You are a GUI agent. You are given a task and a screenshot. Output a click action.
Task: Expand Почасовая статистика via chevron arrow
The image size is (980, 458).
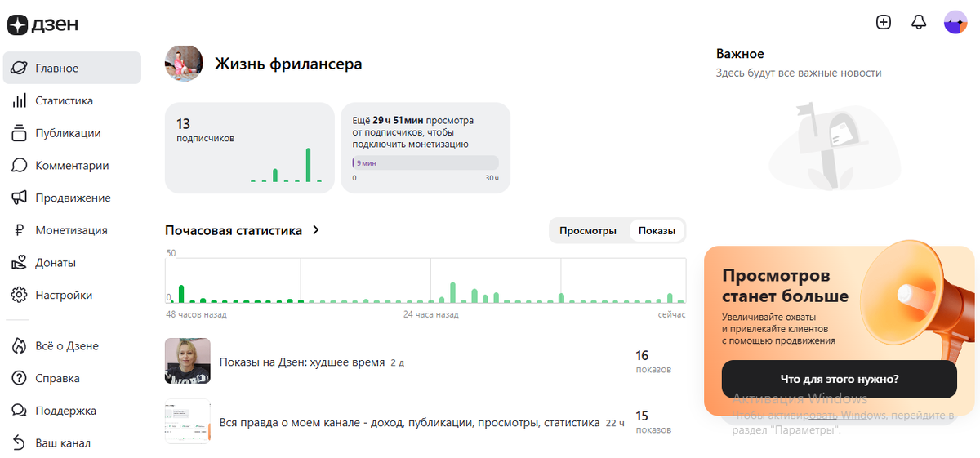tap(316, 230)
